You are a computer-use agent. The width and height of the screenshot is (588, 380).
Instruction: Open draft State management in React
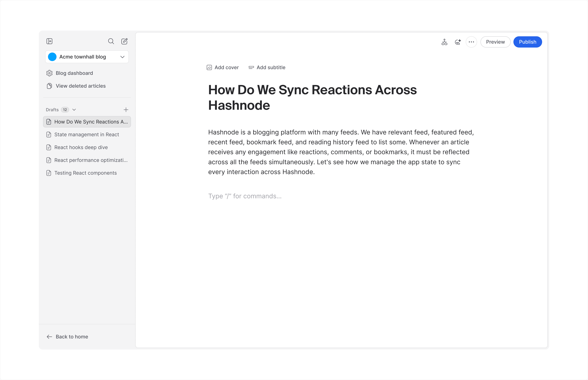87,134
